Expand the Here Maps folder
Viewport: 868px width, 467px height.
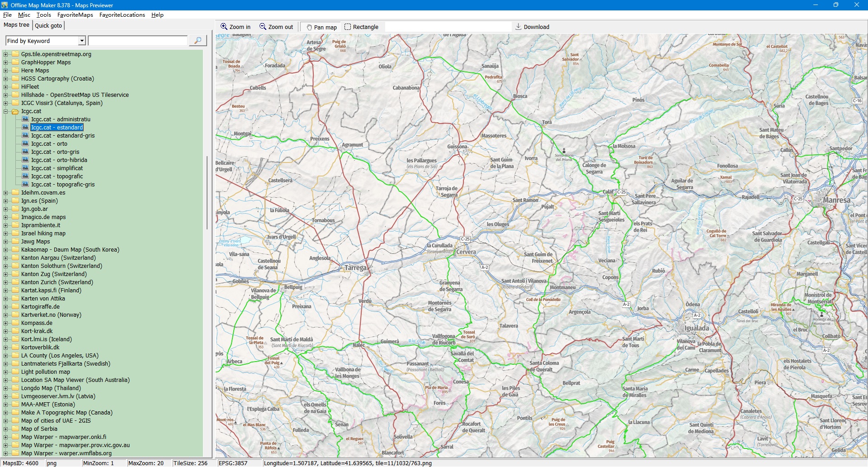click(x=6, y=71)
